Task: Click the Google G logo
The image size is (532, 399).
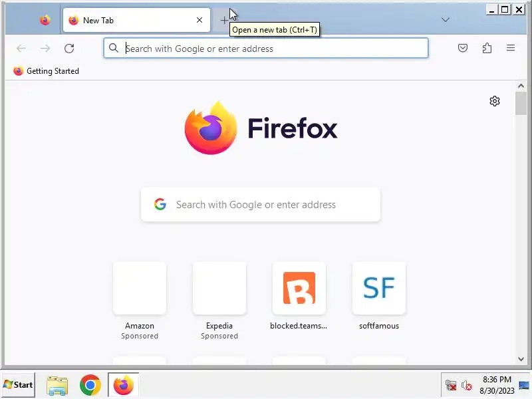Action: [160, 204]
